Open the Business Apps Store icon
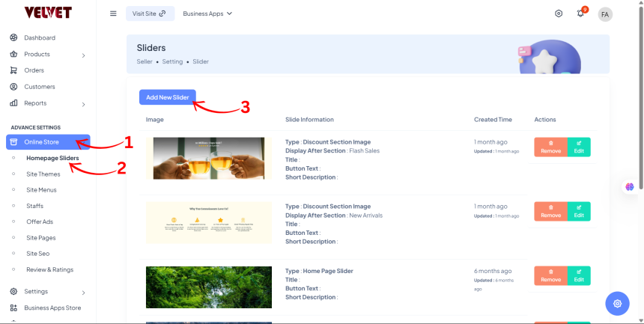The height and width of the screenshot is (324, 644). coord(13,308)
